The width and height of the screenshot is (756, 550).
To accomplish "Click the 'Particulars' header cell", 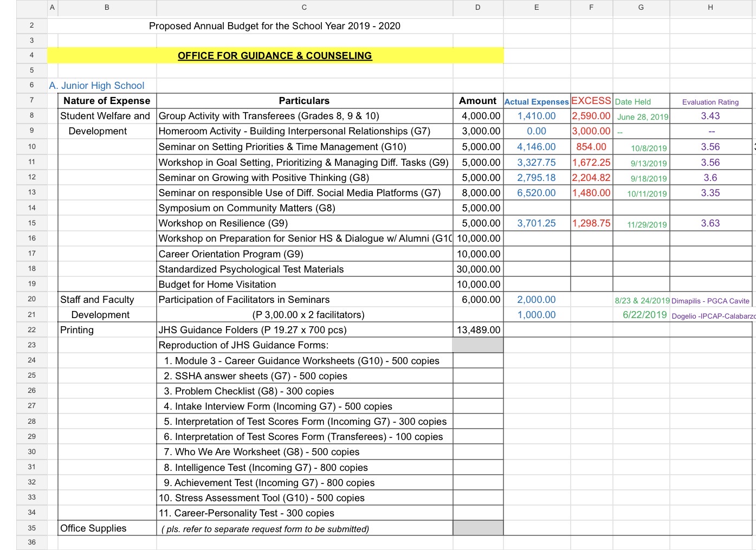I will point(305,101).
